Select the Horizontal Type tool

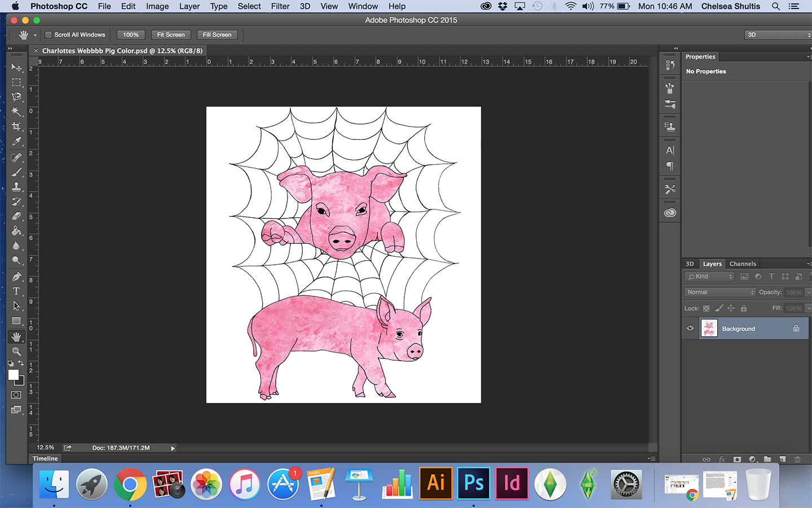pyautogui.click(x=16, y=291)
